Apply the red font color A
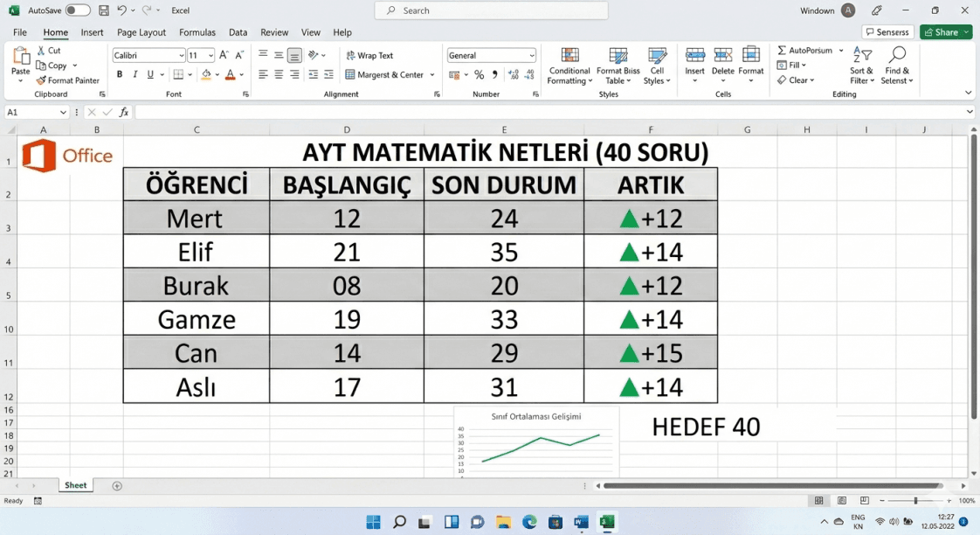 231,74
